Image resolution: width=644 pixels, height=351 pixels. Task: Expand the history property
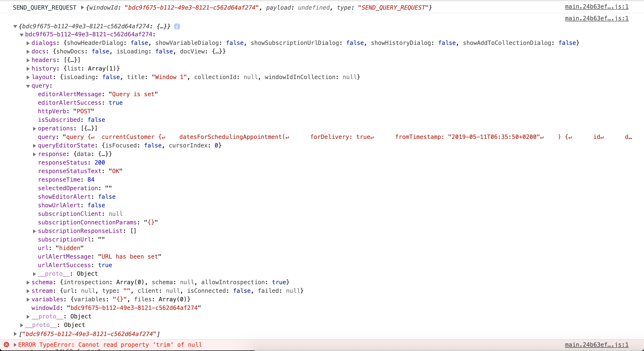pyautogui.click(x=28, y=69)
